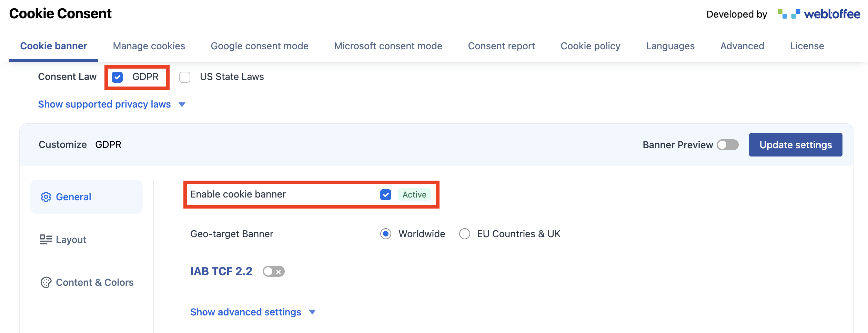Viewport: 868px width, 333px height.
Task: Open the Cookie policy section
Action: click(x=590, y=46)
